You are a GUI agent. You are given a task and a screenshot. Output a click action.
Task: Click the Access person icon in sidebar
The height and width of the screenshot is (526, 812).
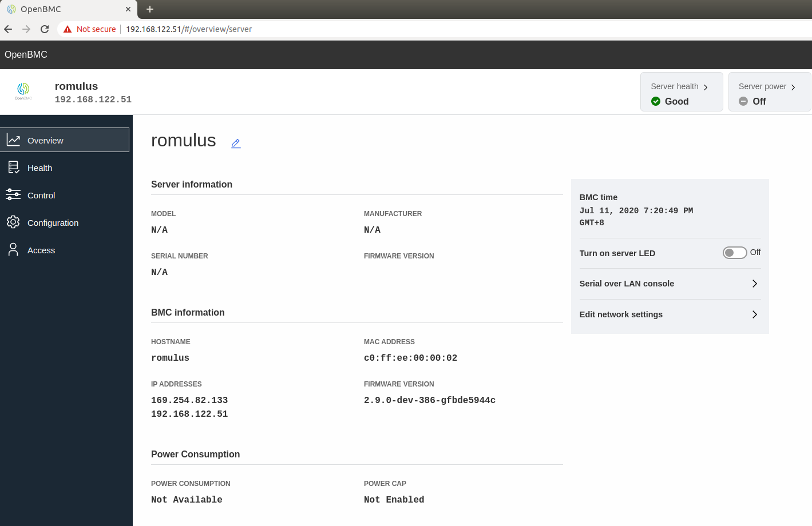coord(13,249)
